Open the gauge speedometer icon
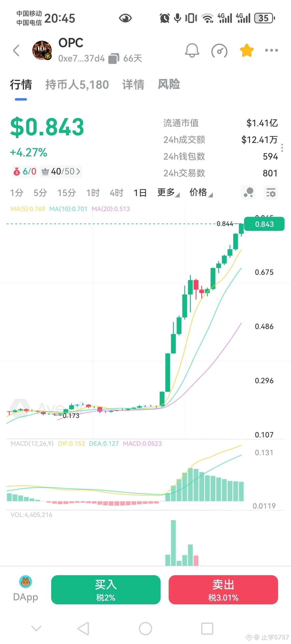291x644 pixels. coord(219,51)
